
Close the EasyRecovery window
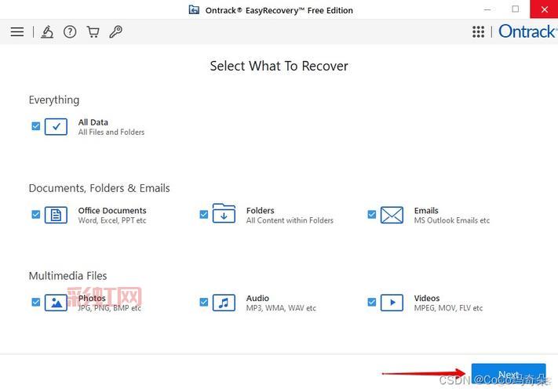(544, 9)
